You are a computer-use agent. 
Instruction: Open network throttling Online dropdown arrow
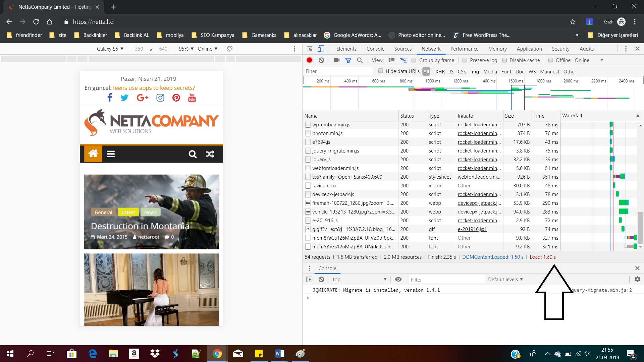pyautogui.click(x=602, y=60)
